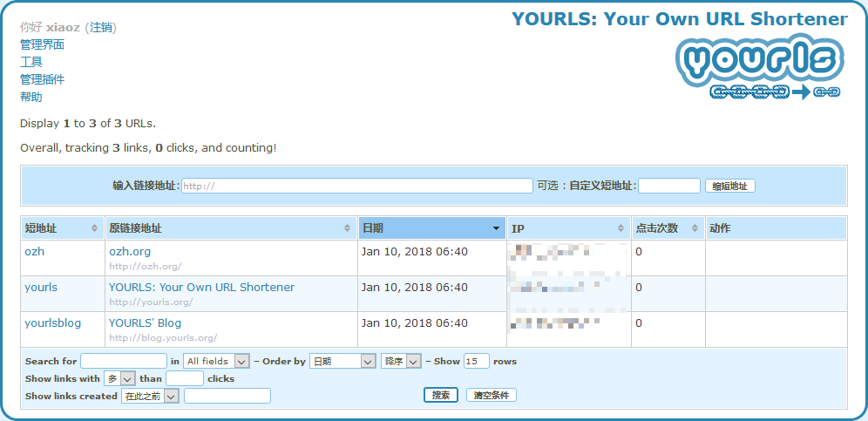Click the 清空条件 button

pyautogui.click(x=492, y=396)
